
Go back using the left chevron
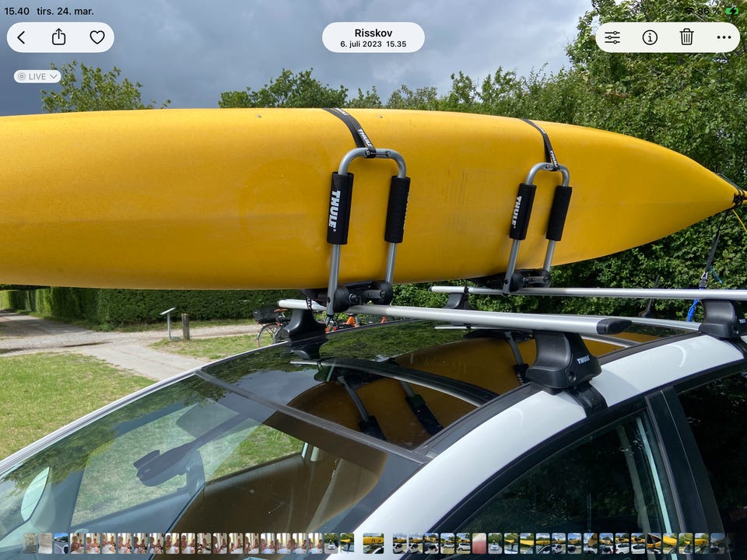tap(22, 37)
